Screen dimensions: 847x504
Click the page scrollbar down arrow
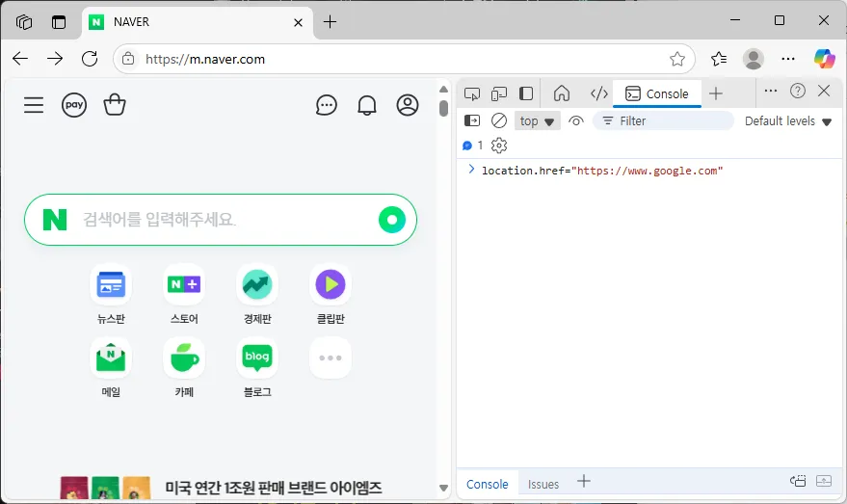click(443, 488)
